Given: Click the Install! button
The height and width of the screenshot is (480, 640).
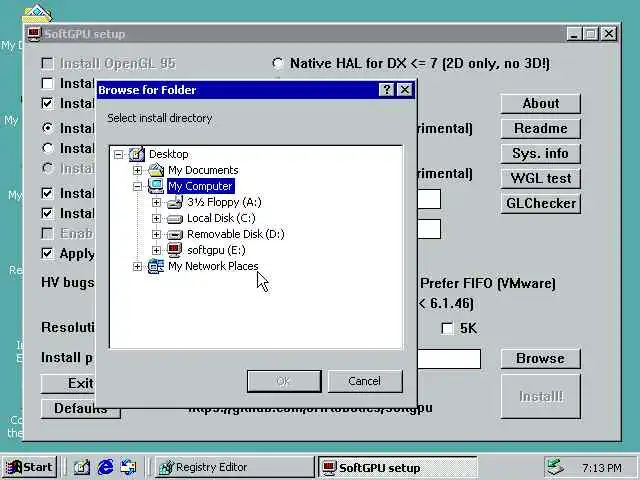Looking at the screenshot, I should [540, 396].
